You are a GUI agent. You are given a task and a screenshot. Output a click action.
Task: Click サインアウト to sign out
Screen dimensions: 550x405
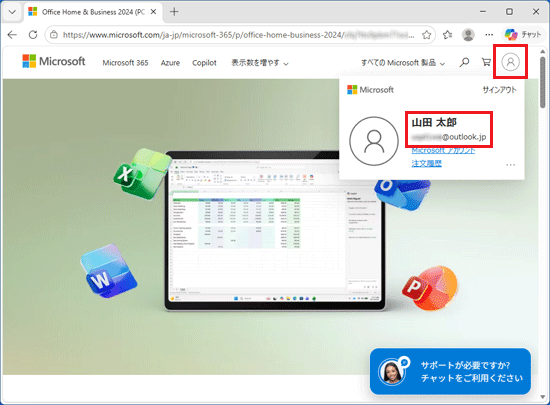pyautogui.click(x=499, y=90)
